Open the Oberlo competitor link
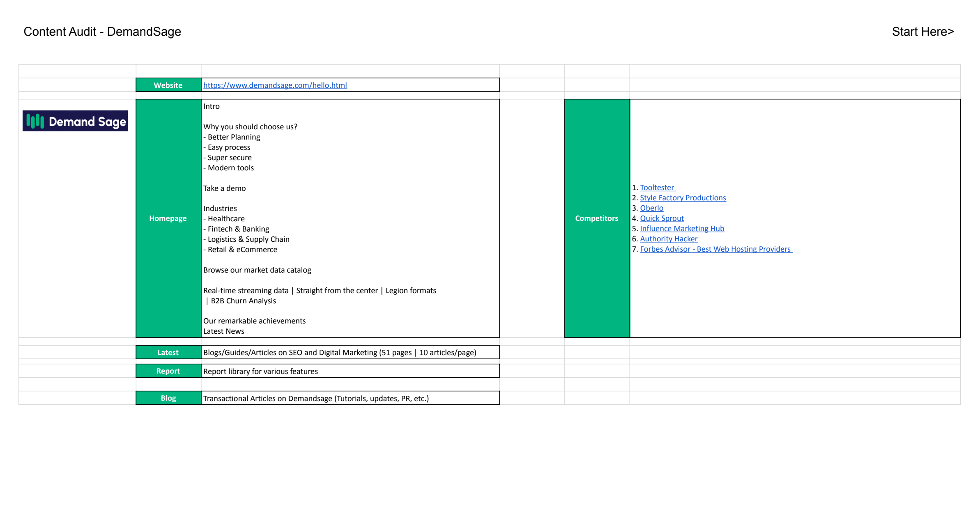980x532 pixels. click(x=651, y=208)
